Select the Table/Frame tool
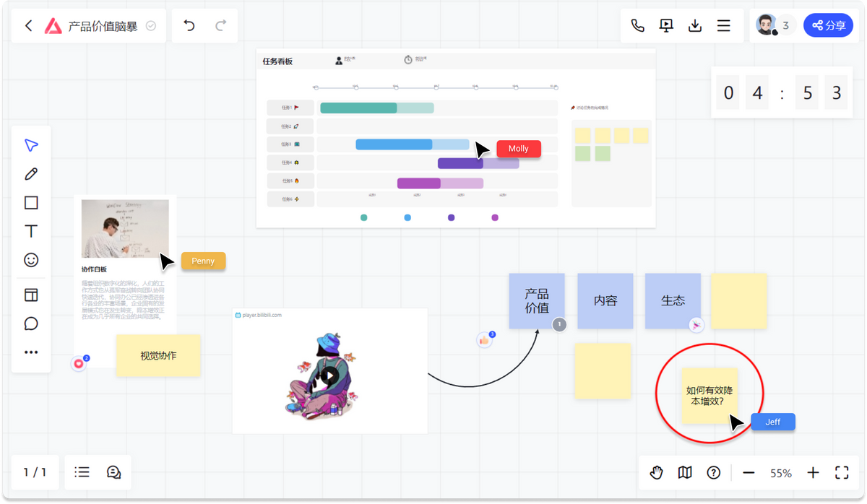The width and height of the screenshot is (867, 504). click(x=31, y=295)
